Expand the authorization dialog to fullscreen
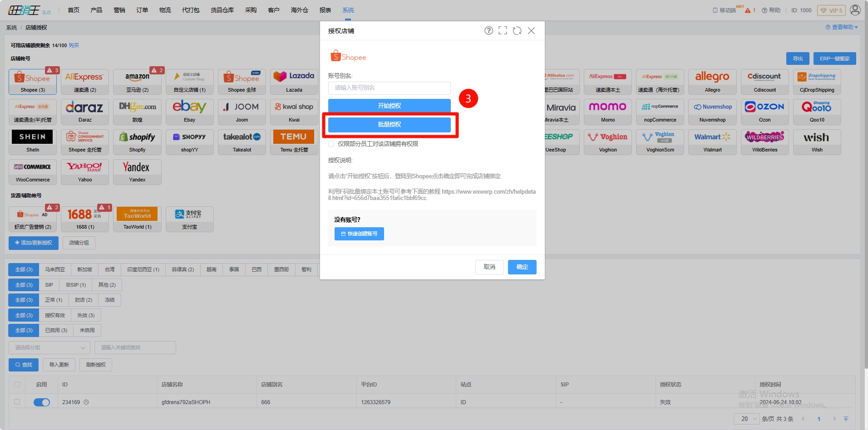The image size is (868, 430). click(503, 30)
